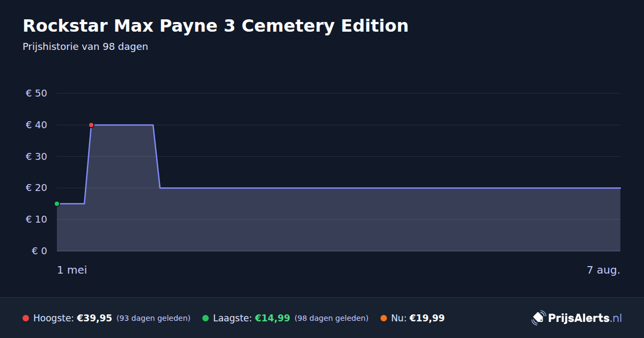Click the orange dot beside Nu

[384, 318]
